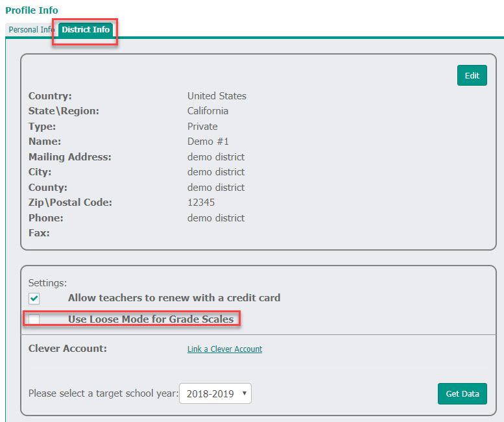Click the 12345 zip code value
The height and width of the screenshot is (422, 504).
tap(201, 203)
